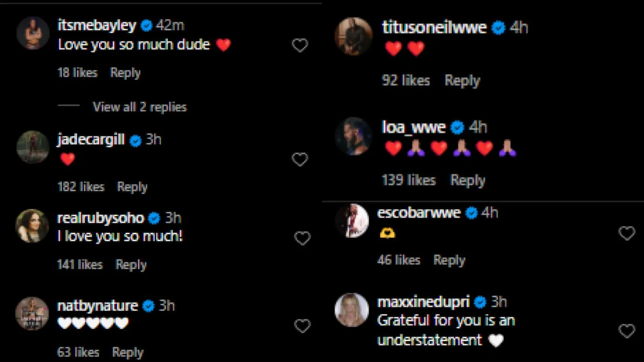Open realrubysoho's profile avatar
Image resolution: width=644 pixels, height=362 pixels.
pyautogui.click(x=32, y=226)
